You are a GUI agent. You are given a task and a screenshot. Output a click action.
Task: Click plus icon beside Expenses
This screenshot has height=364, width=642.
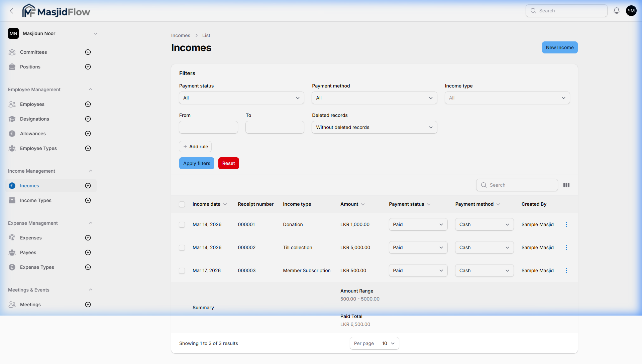[88, 238]
